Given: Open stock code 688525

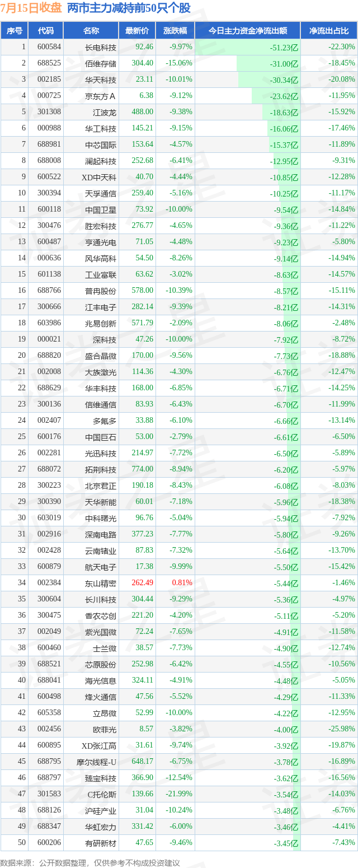Looking at the screenshot, I should (49, 63).
